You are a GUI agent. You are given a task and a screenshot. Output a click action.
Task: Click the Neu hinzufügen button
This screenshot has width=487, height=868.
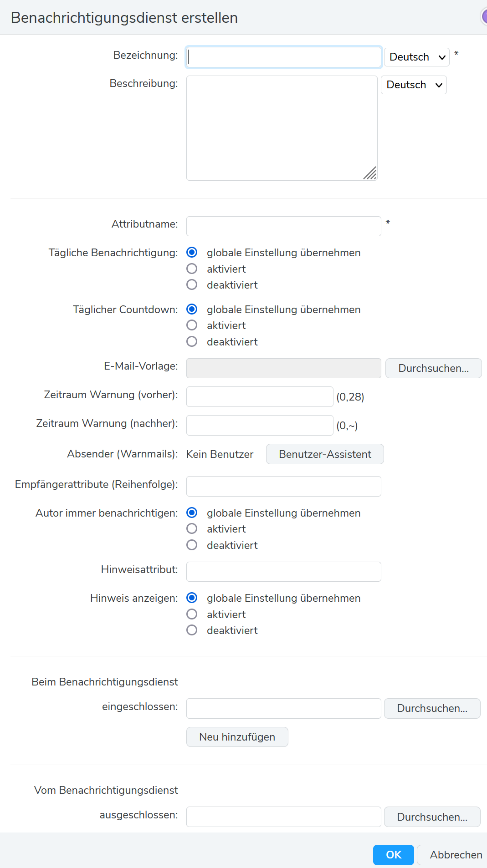click(237, 737)
